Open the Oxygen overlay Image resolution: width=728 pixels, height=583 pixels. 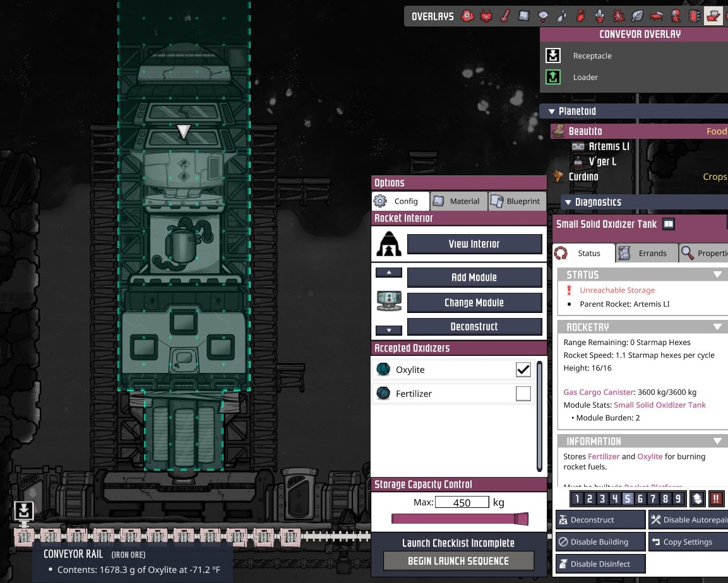[x=467, y=16]
